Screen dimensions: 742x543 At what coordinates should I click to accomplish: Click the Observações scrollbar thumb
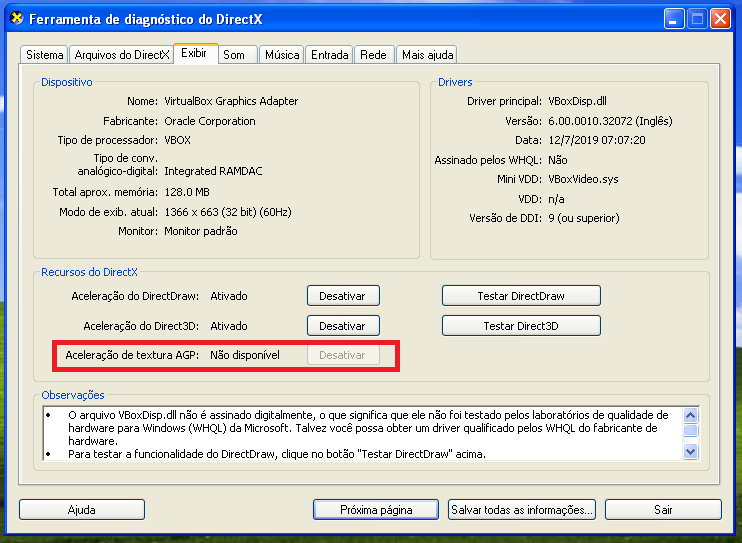coord(691,430)
